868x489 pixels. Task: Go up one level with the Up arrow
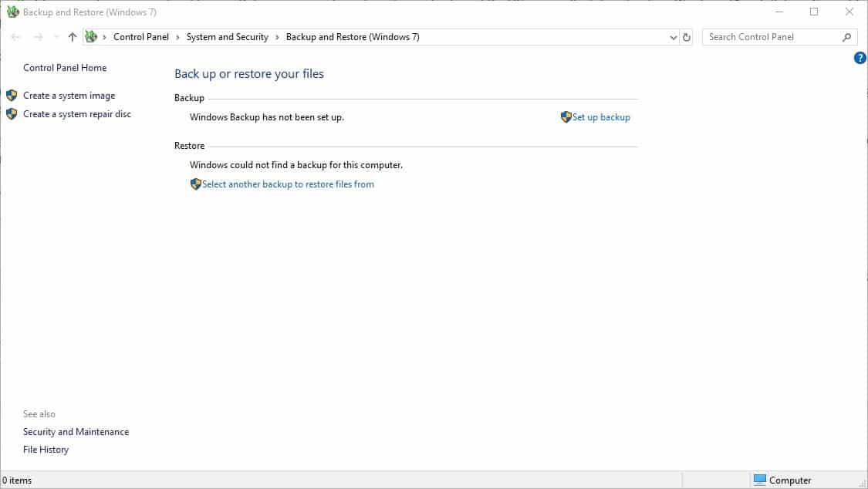click(x=73, y=37)
